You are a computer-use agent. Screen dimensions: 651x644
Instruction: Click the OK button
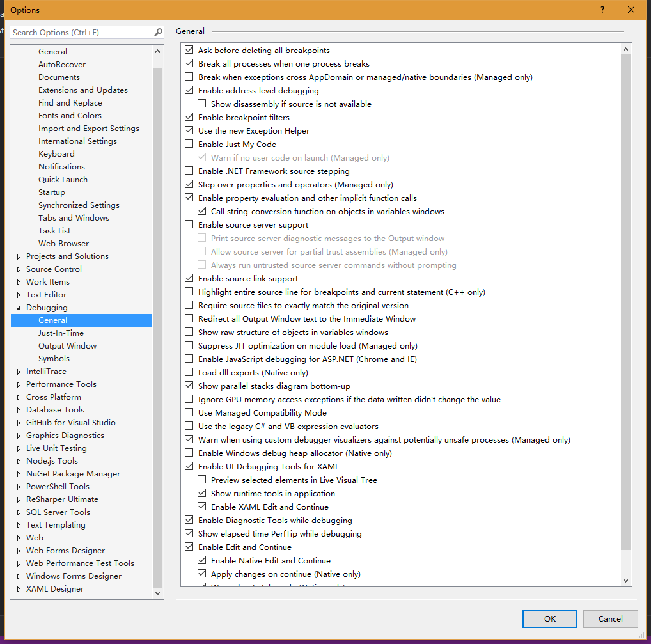tap(549, 618)
